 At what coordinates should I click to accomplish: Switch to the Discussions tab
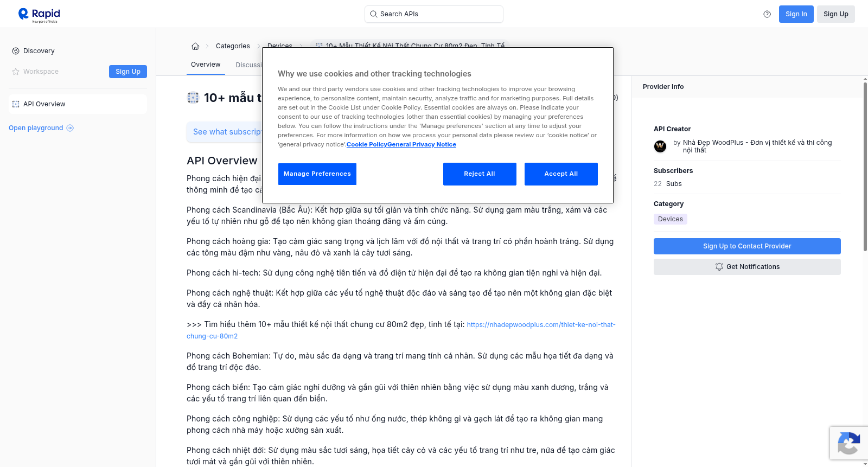[249, 65]
